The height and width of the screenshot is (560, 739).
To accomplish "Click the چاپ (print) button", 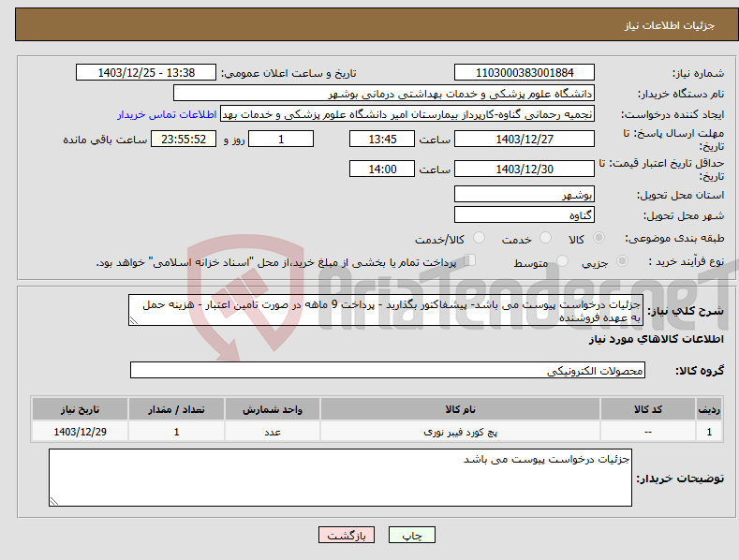I will (411, 535).
